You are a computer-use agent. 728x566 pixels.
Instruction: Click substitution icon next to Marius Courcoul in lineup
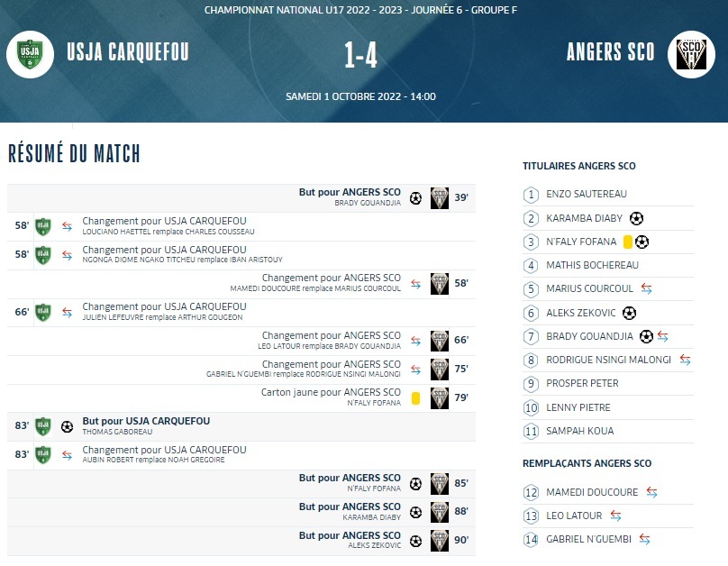point(646,288)
